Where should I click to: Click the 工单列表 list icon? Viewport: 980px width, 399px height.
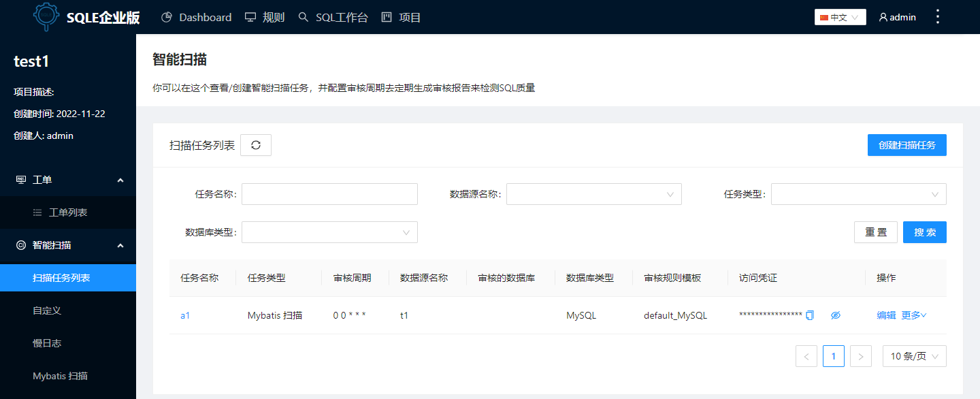coord(39,212)
